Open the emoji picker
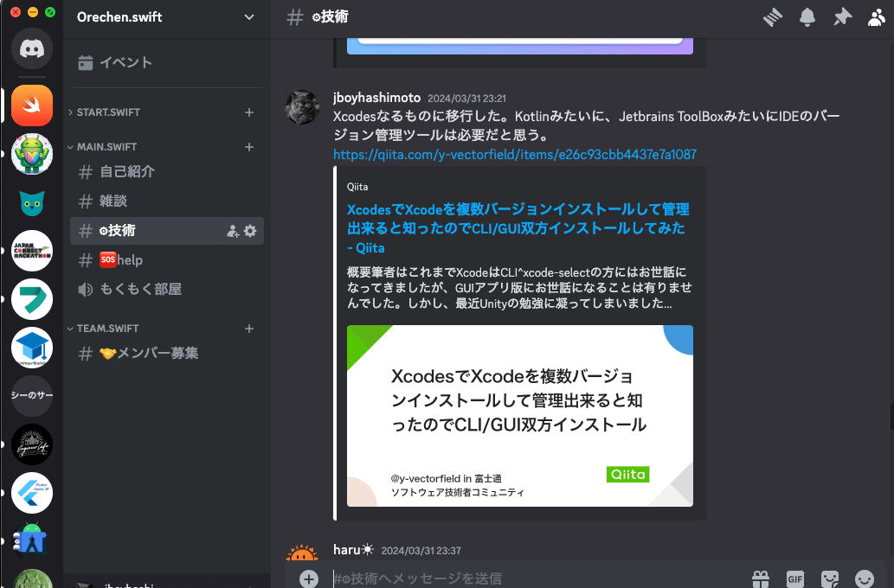This screenshot has height=588, width=894. tap(865, 578)
